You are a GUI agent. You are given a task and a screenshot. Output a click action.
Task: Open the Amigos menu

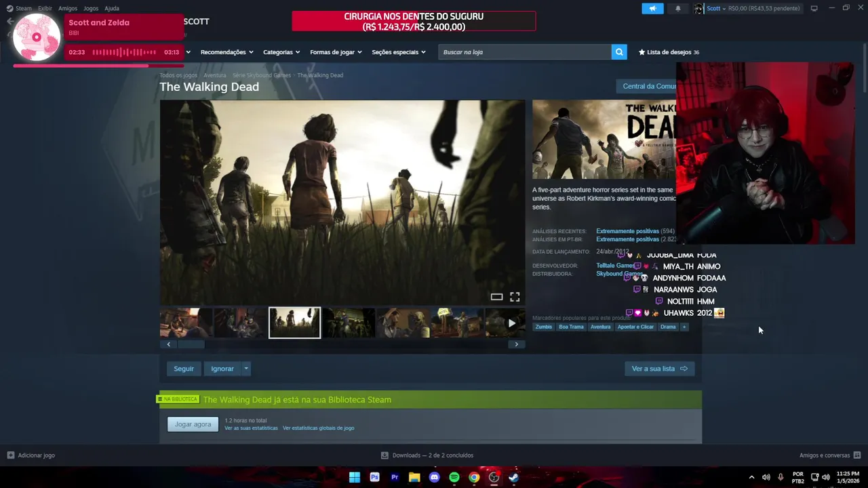68,8
